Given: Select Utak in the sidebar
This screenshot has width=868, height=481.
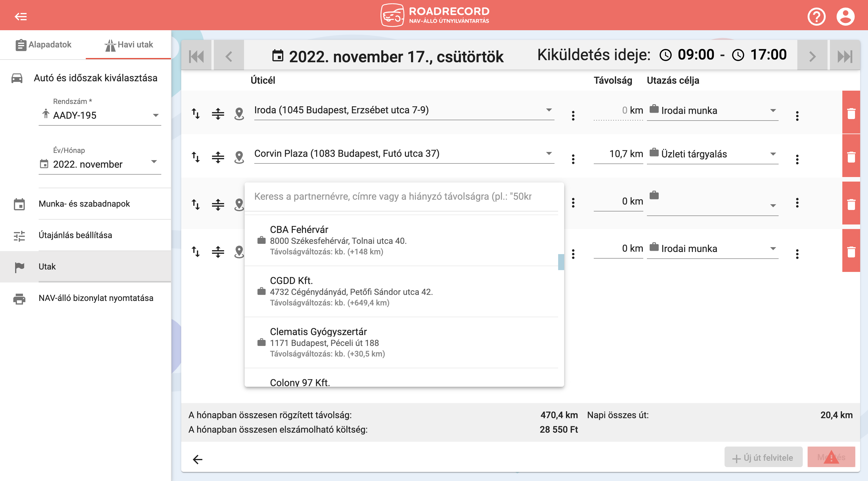Looking at the screenshot, I should [x=85, y=266].
